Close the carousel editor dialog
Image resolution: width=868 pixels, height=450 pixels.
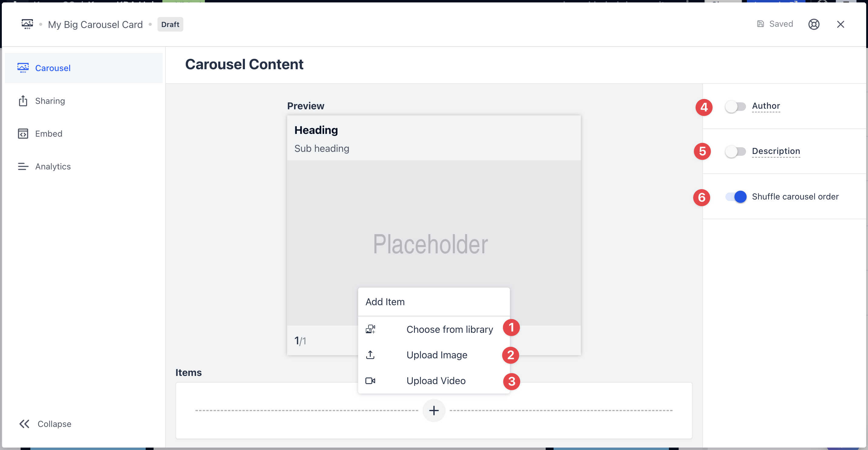click(840, 24)
